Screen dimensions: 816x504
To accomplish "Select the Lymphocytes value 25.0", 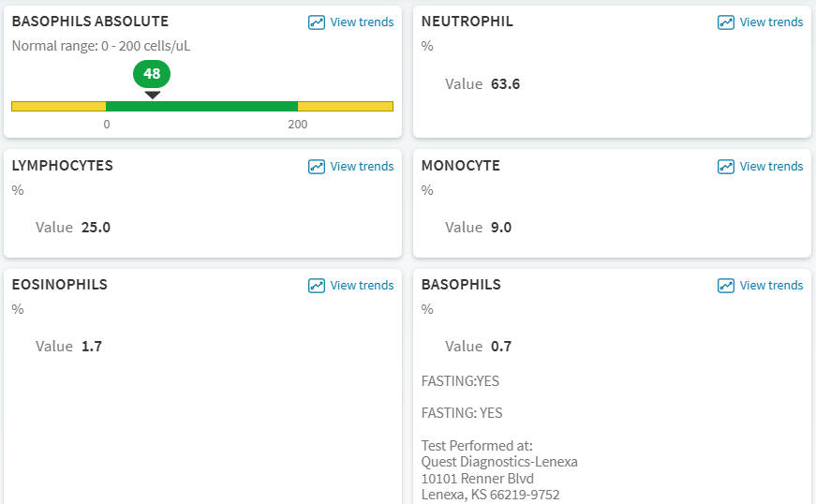I will click(96, 227).
